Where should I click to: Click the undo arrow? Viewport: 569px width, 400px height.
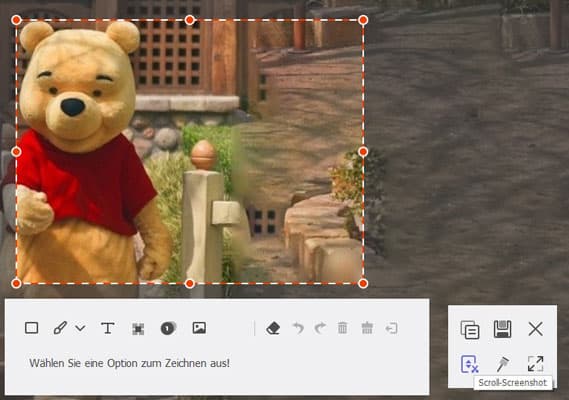298,328
